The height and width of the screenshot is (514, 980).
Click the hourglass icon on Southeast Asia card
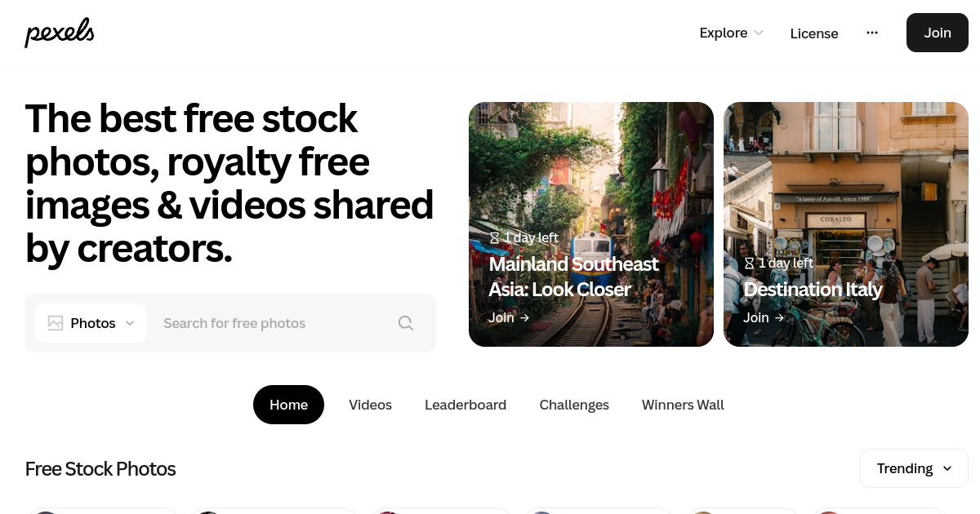click(x=494, y=237)
